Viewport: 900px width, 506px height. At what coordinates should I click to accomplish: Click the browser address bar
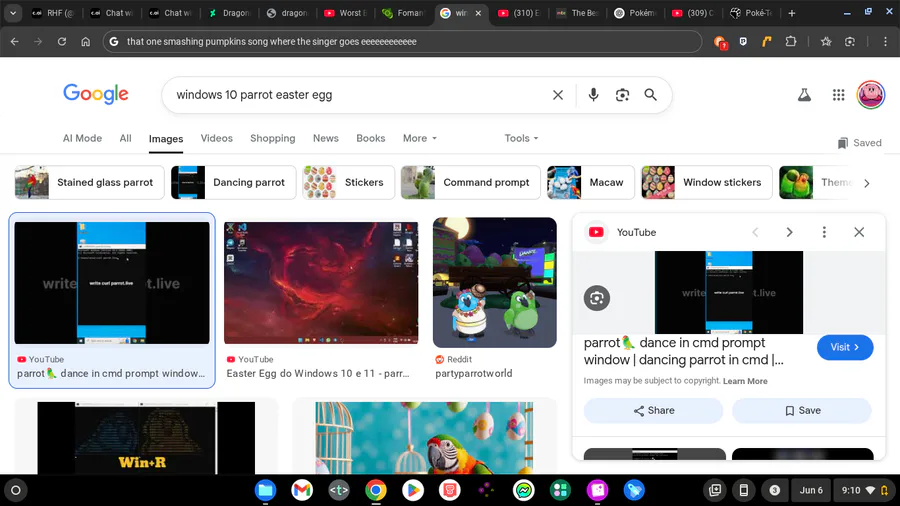click(x=402, y=41)
